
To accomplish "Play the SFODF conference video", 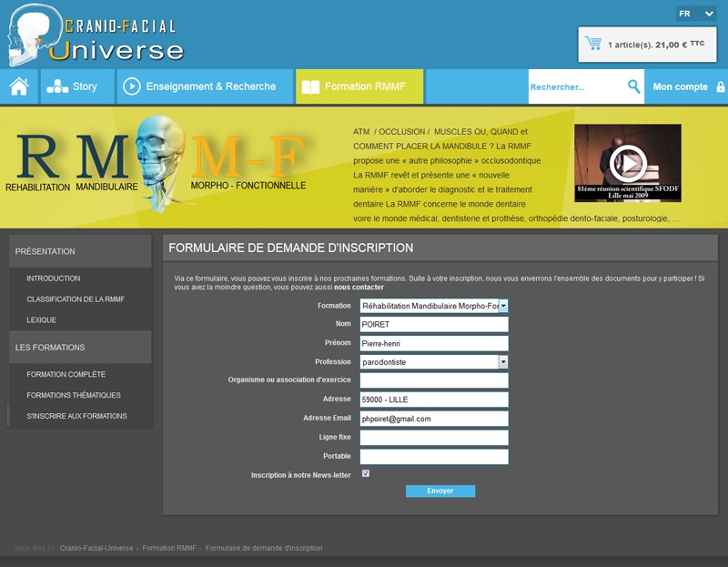I will pyautogui.click(x=628, y=163).
